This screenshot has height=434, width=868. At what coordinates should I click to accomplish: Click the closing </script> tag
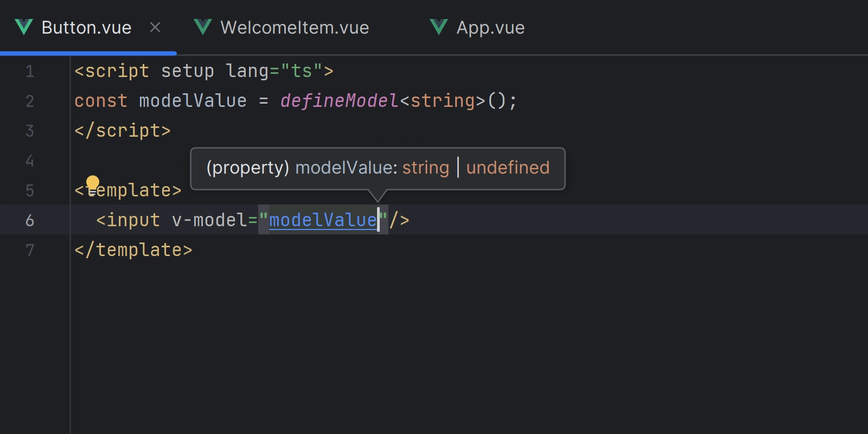[123, 130]
